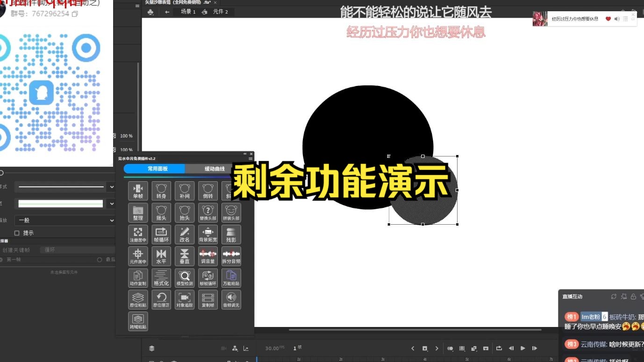The image size is (644, 362).
Task: Click the 注册居中 button
Action: pos(138,234)
